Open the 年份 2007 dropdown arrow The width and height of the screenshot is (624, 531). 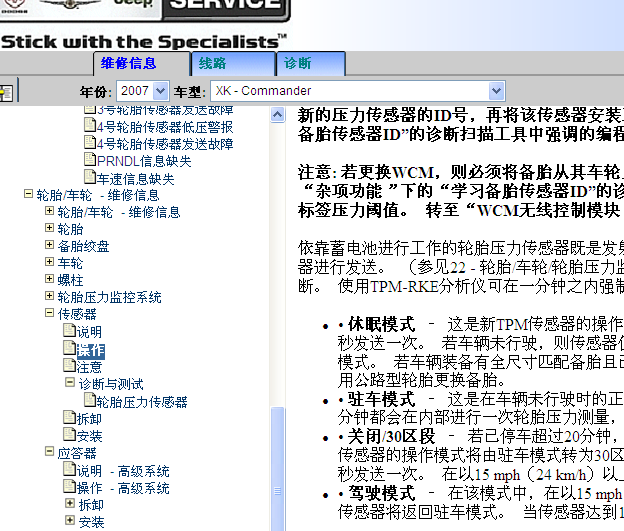(x=160, y=91)
